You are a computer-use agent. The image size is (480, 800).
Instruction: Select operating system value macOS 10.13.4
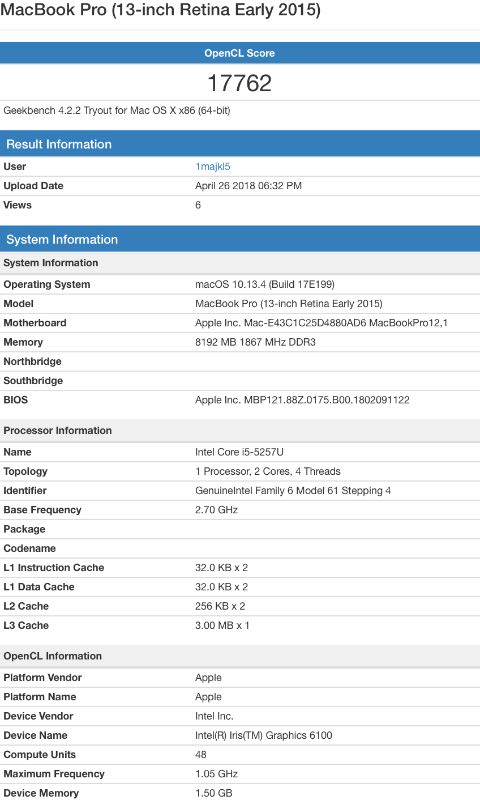[x=265, y=284]
